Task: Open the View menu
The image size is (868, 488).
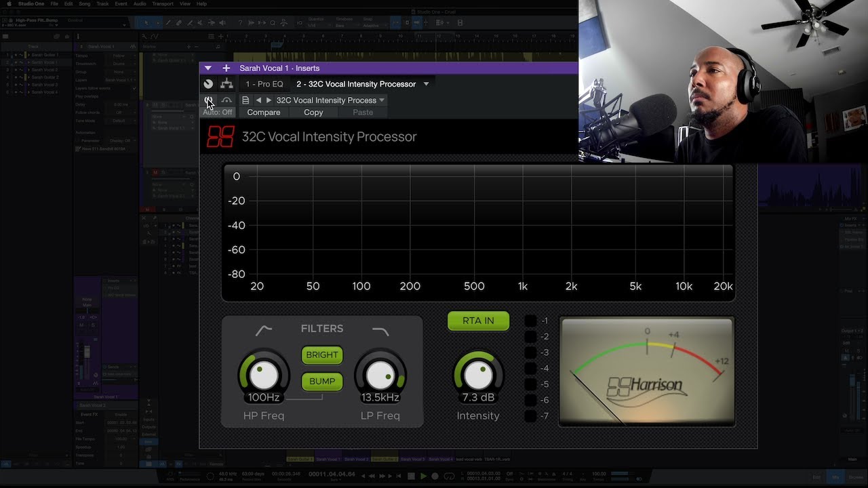Action: tap(184, 3)
